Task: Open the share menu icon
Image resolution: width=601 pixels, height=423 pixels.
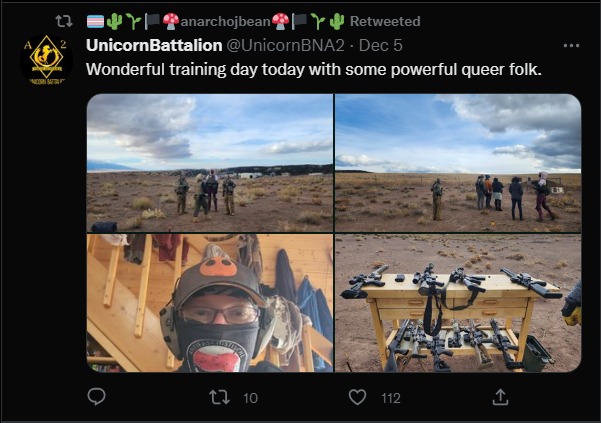Action: pyautogui.click(x=500, y=397)
